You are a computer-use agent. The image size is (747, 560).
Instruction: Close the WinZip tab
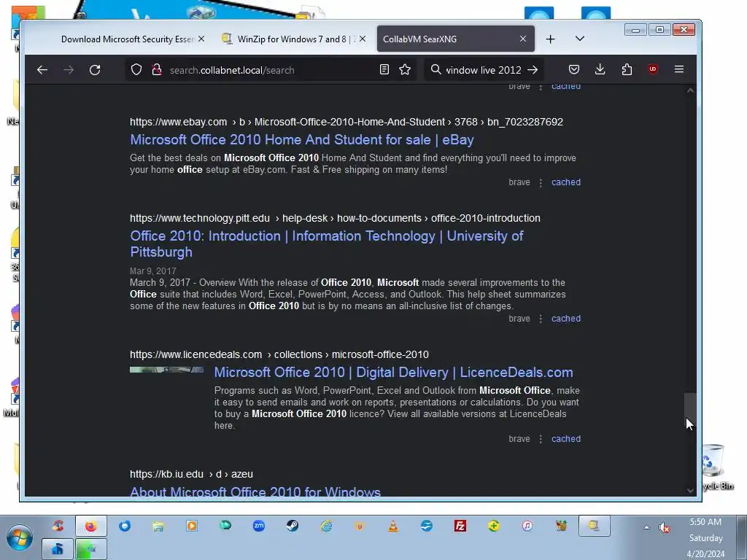363,39
